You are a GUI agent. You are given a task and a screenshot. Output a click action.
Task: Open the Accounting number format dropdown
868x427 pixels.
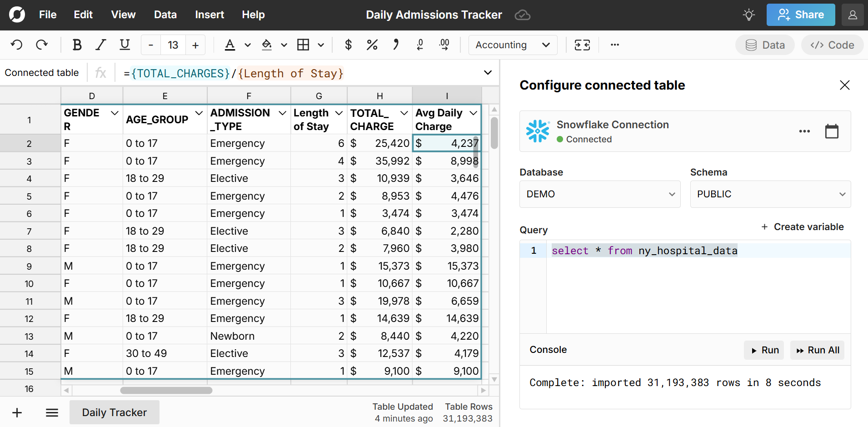[512, 45]
